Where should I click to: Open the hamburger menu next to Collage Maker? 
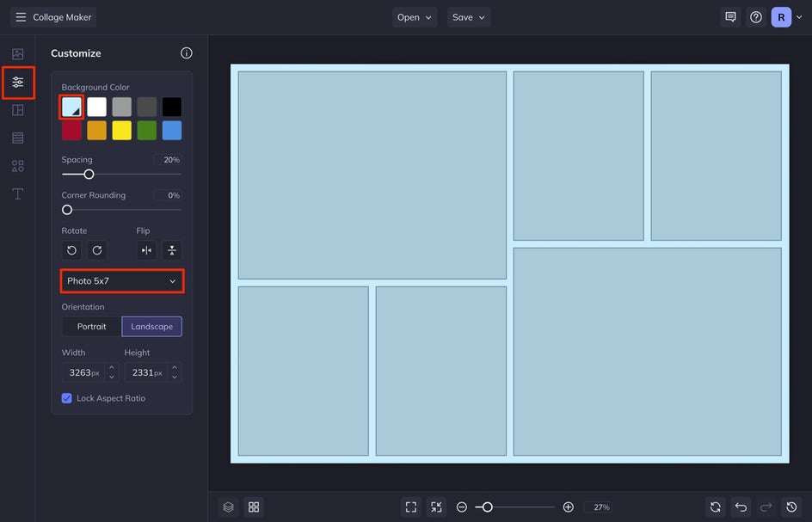click(21, 17)
